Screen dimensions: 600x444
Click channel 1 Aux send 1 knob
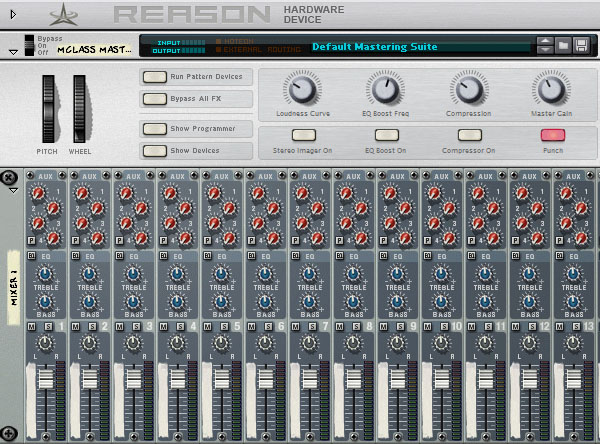pos(38,193)
